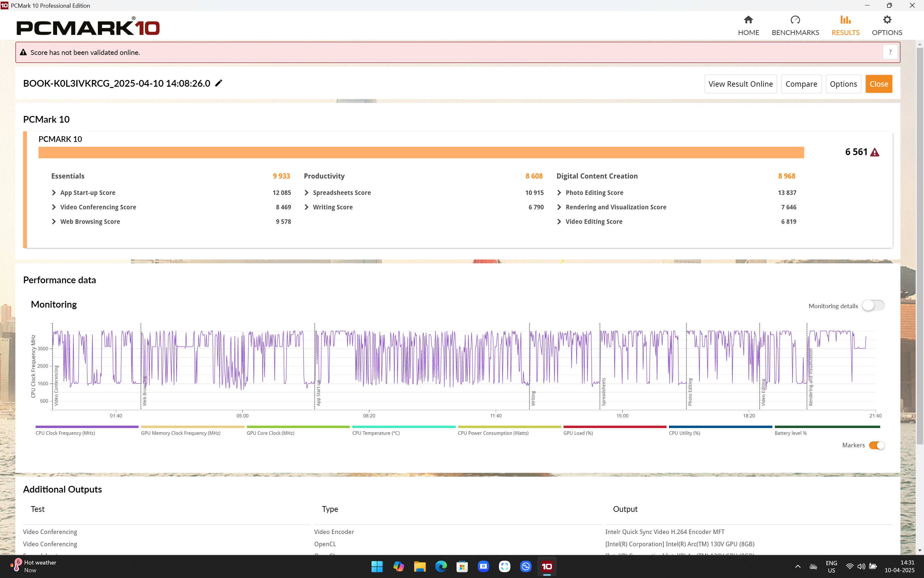Click the orange PCMark 10 score bar

click(x=421, y=152)
